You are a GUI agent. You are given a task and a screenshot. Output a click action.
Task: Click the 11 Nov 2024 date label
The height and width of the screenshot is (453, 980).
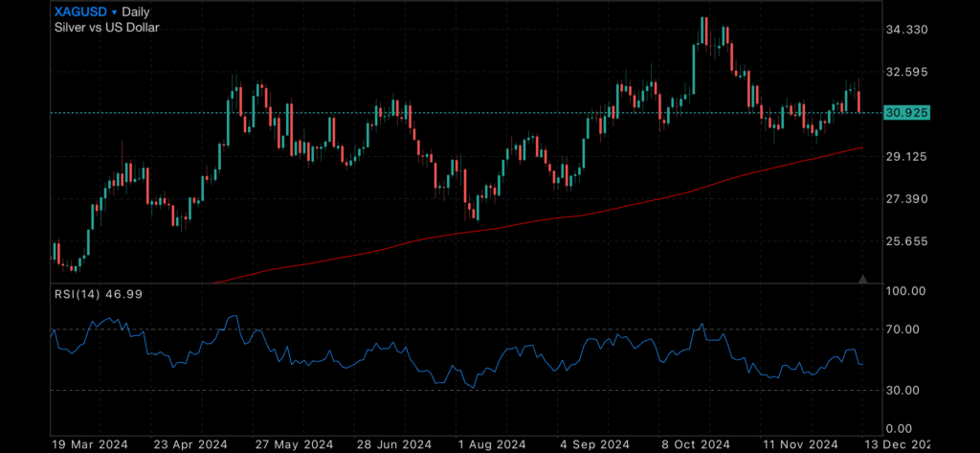pos(799,444)
